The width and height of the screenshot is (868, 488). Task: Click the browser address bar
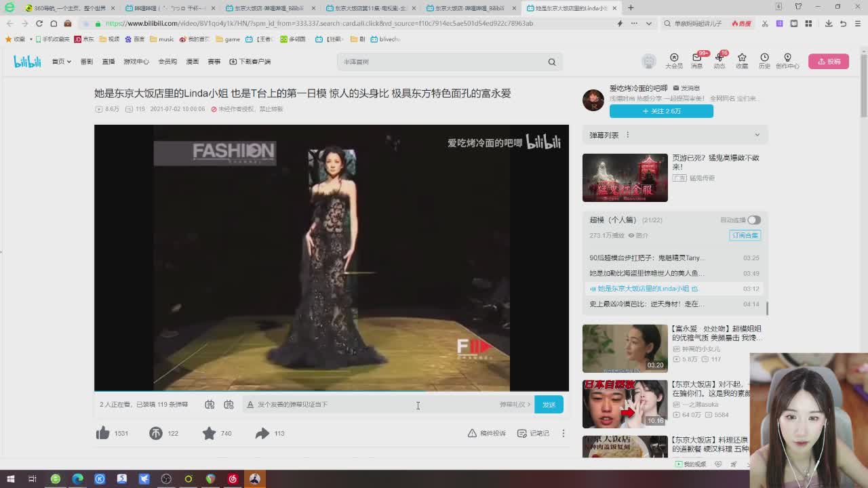353,23
